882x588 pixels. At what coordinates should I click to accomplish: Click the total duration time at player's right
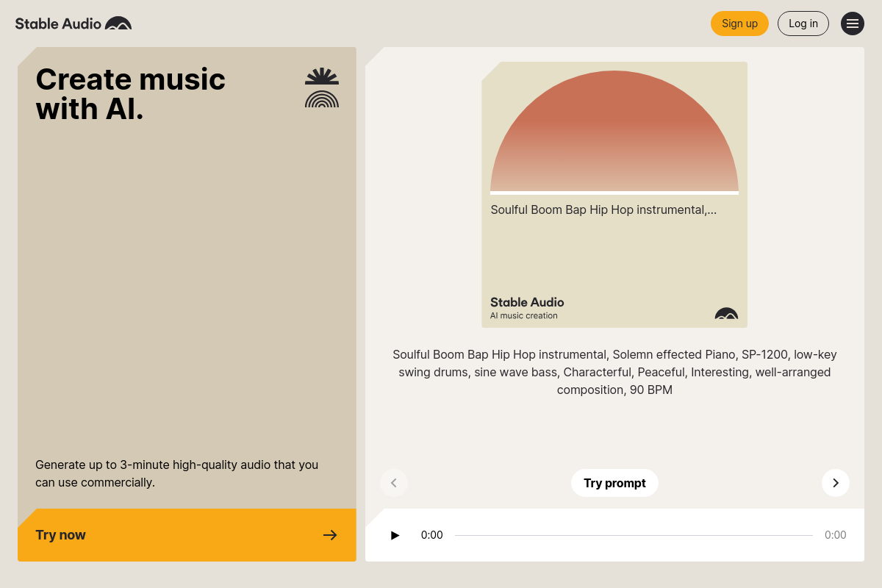tap(835, 535)
